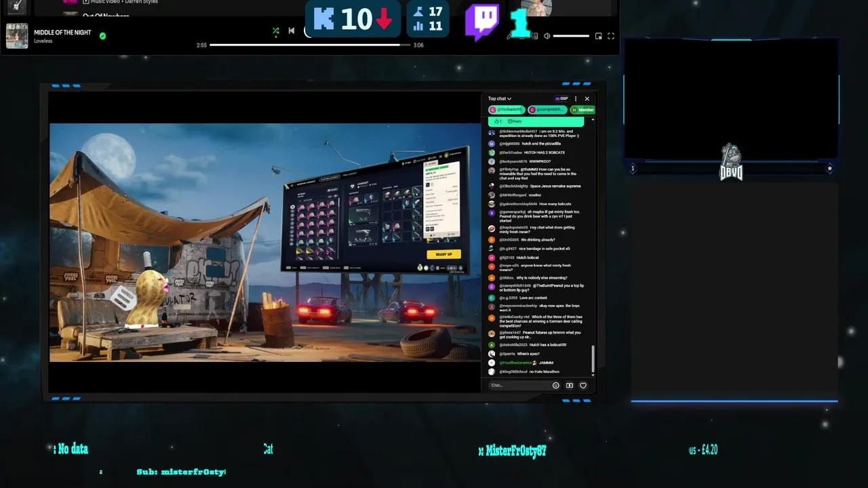Reply to the pinned chat message

pos(515,121)
